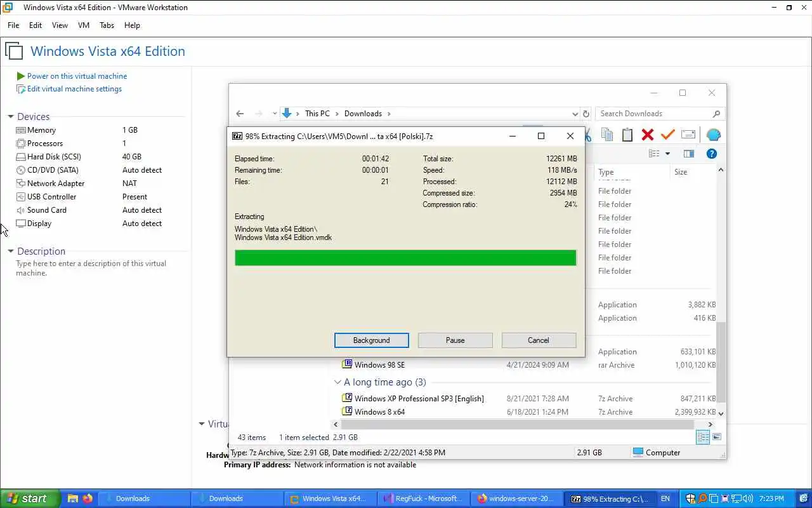Open the View menu
The width and height of the screenshot is (812, 508).
click(x=60, y=25)
